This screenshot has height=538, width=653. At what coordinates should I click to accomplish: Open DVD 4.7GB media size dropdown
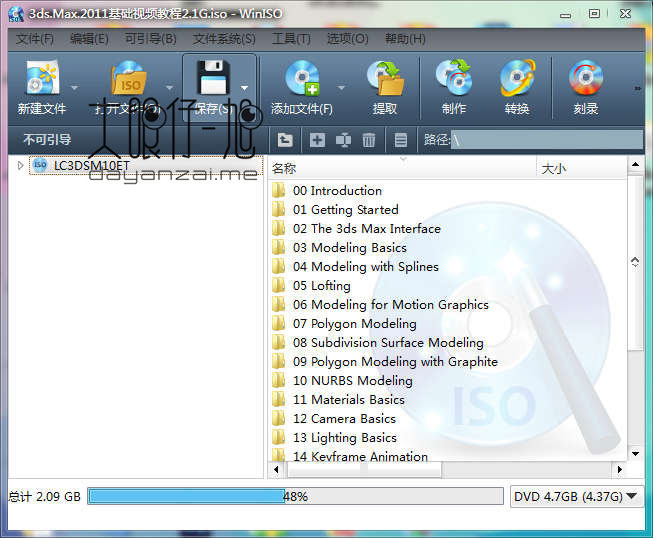[631, 496]
